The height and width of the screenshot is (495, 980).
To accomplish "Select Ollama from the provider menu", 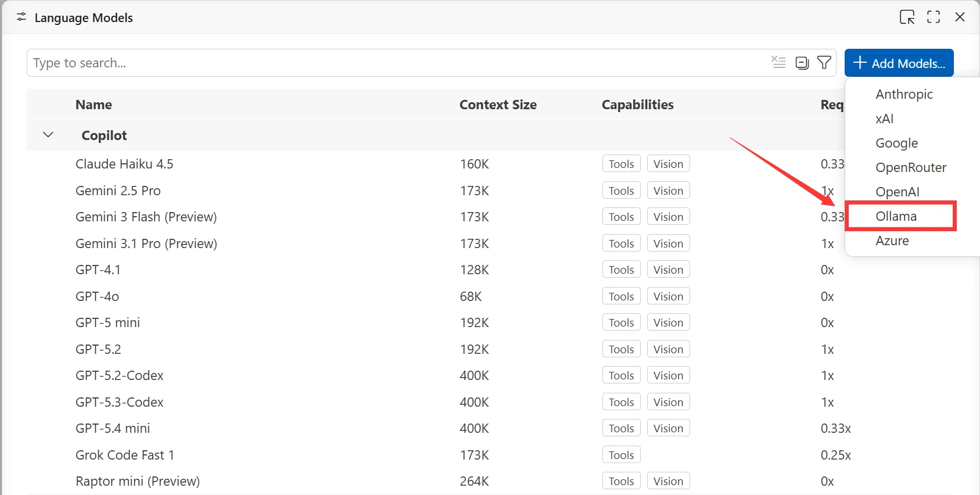I will [896, 216].
